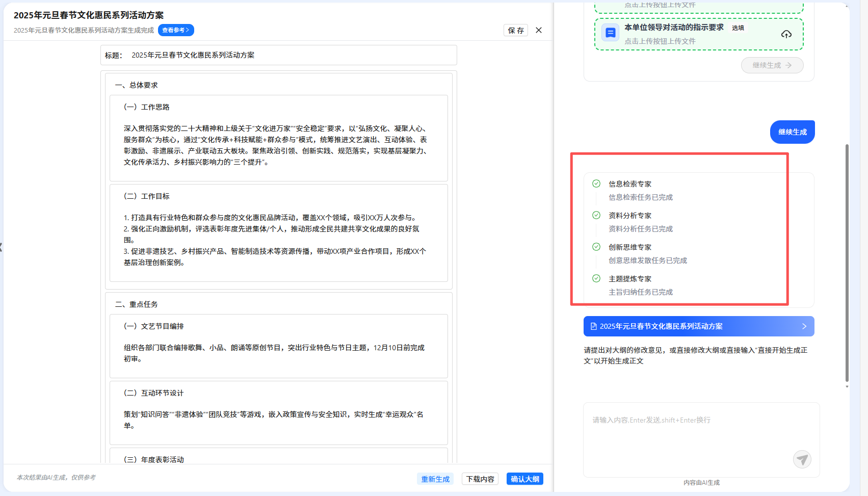Click the paper plane send icon

tap(802, 459)
